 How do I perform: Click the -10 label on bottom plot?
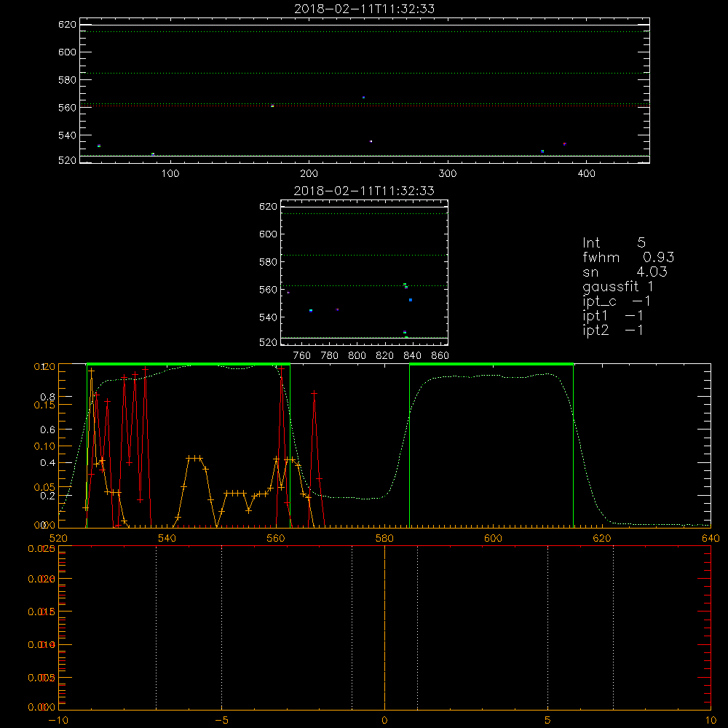pyautogui.click(x=58, y=721)
